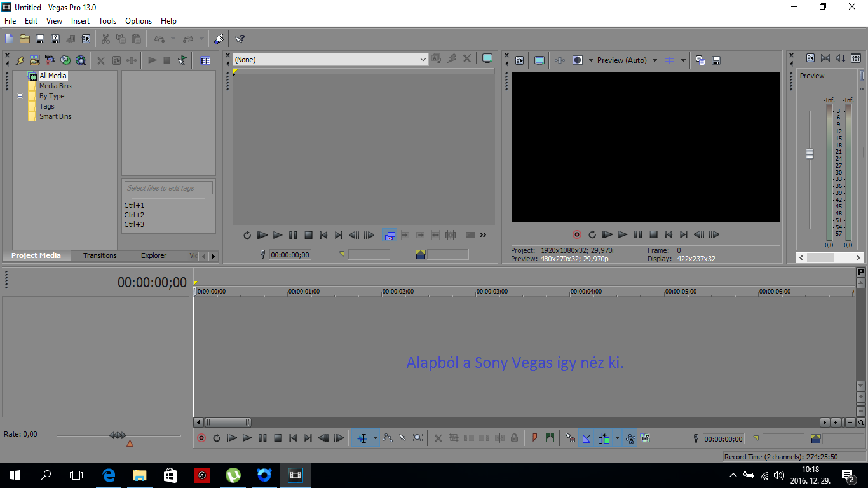Click the Get Media from the Web icon
The image size is (868, 488).
tap(81, 60)
